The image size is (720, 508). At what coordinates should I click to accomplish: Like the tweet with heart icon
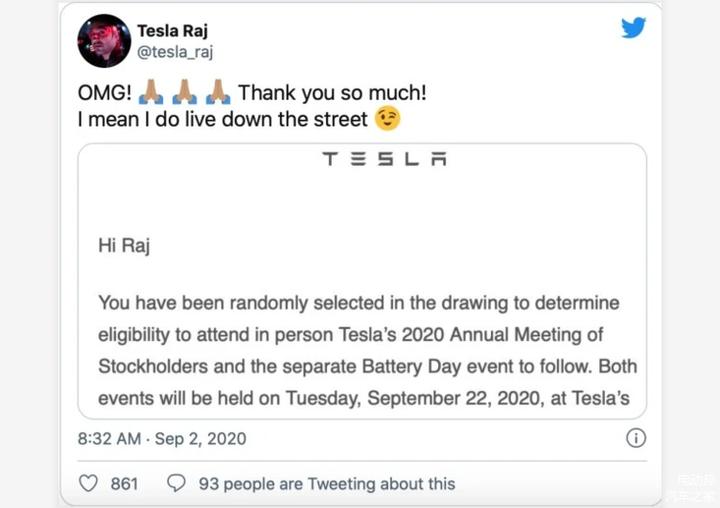(x=88, y=483)
